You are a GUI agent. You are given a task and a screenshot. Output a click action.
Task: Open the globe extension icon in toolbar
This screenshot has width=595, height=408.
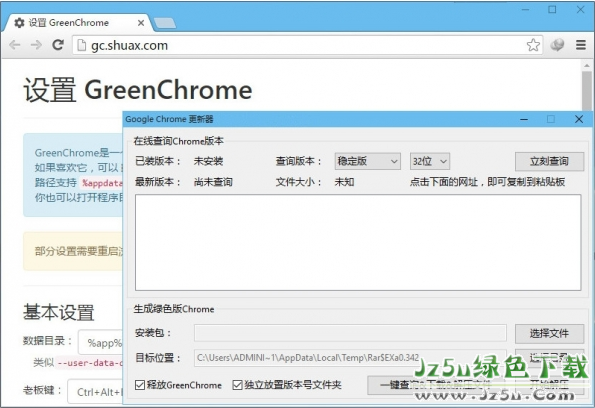(x=557, y=45)
